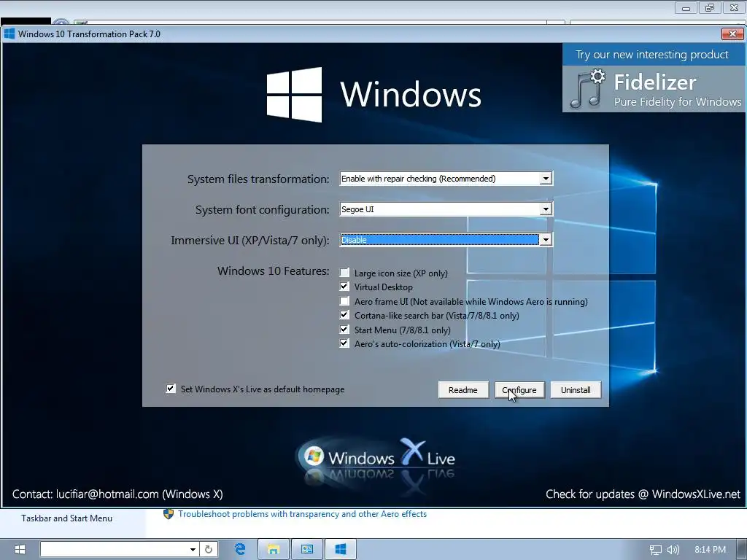Viewport: 747px width, 560px height.
Task: Click the Windows start button on taskbar
Action: tap(20, 550)
